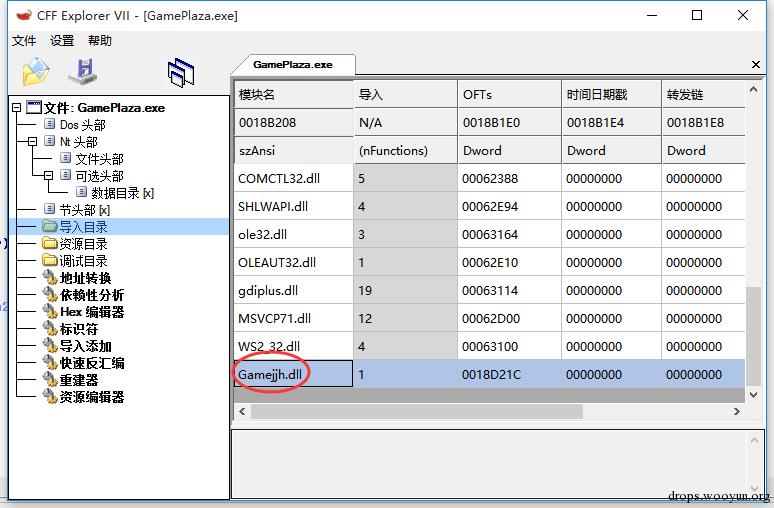Maximize the CFF Explorer window
Screen dimensions: 774x508
click(x=697, y=15)
